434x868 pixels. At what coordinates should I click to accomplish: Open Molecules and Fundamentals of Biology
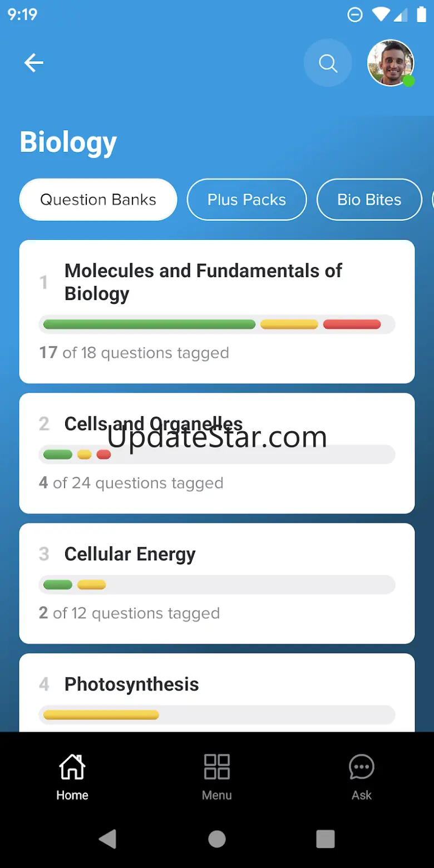pyautogui.click(x=203, y=282)
